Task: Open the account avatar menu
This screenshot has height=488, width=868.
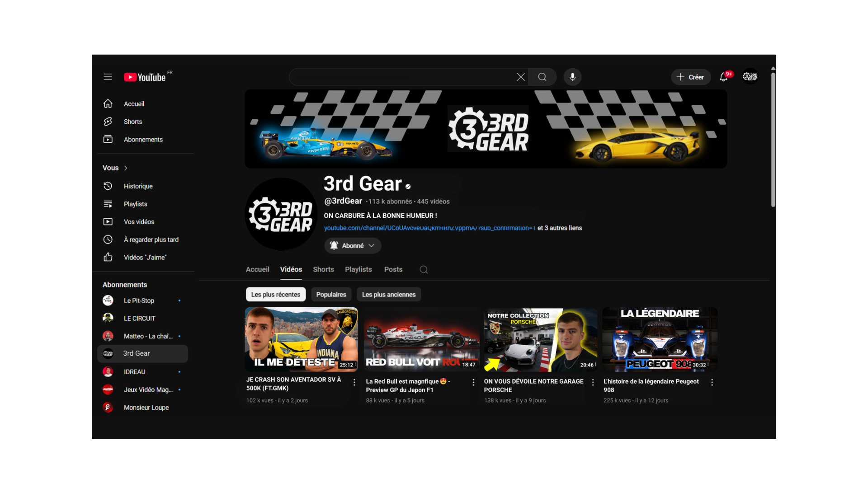Action: tap(750, 77)
